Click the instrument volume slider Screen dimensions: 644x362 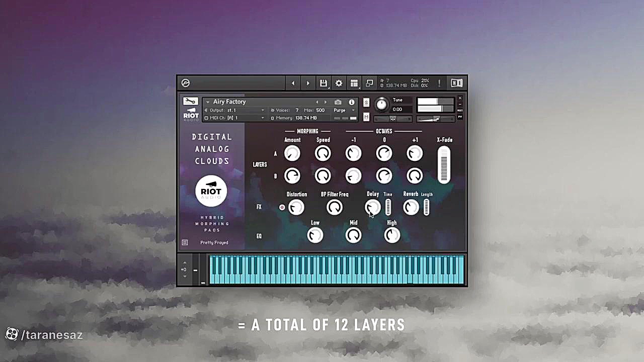[436, 119]
